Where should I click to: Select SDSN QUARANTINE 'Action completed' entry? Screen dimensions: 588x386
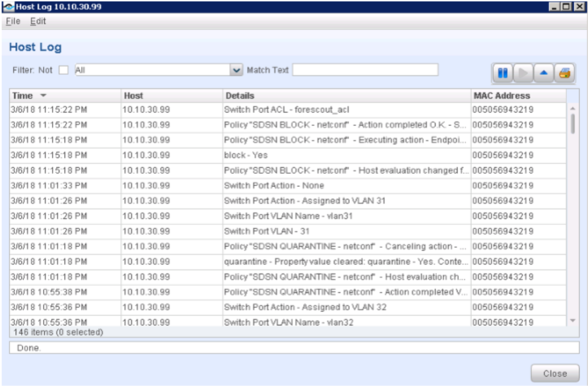[288, 292]
